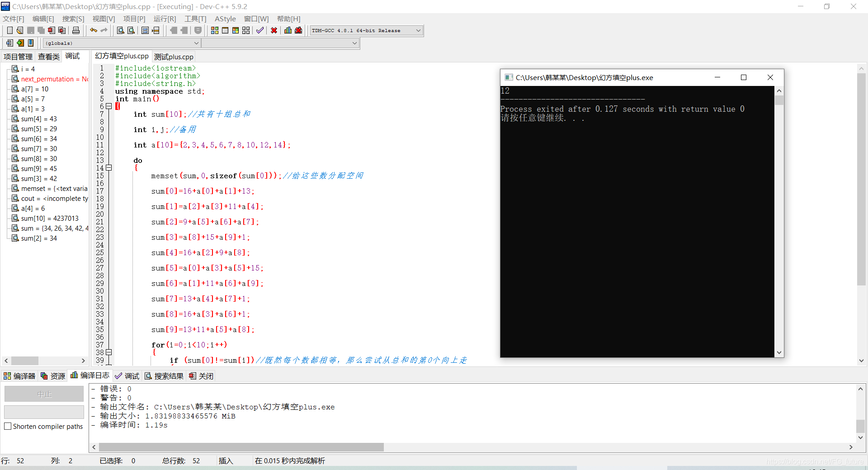Open the 编辑[E] menu

click(x=43, y=19)
